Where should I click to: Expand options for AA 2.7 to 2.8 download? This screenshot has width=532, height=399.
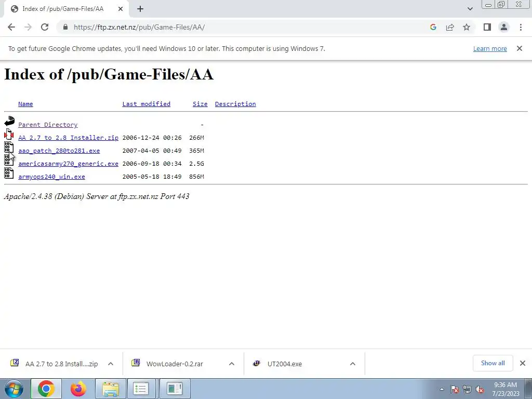[x=111, y=364]
